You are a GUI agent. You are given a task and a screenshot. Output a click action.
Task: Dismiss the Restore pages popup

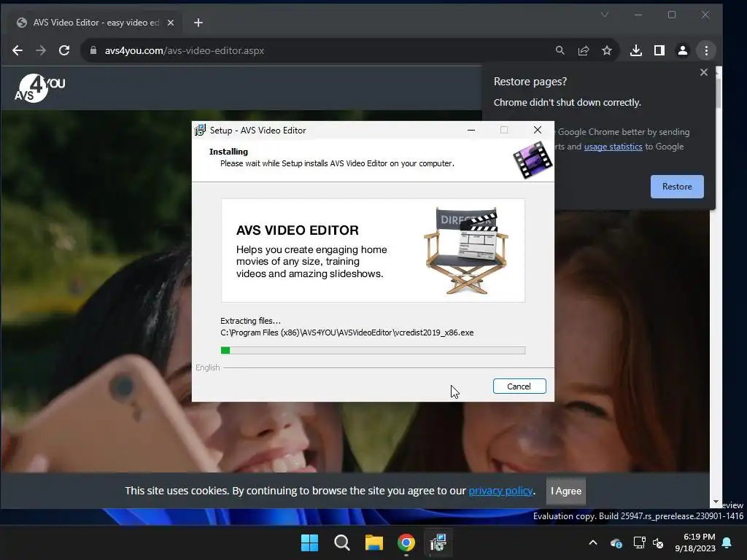click(704, 72)
